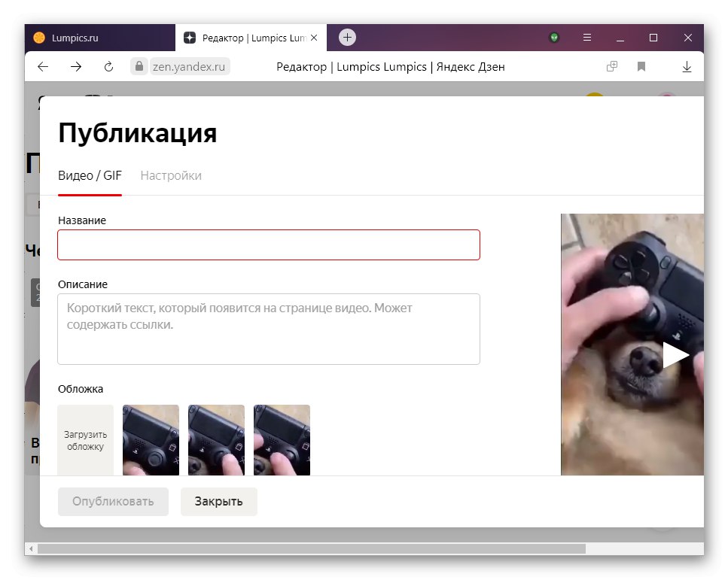Select the Видео / GIF tab
Viewport: 728px width, 580px height.
[90, 175]
